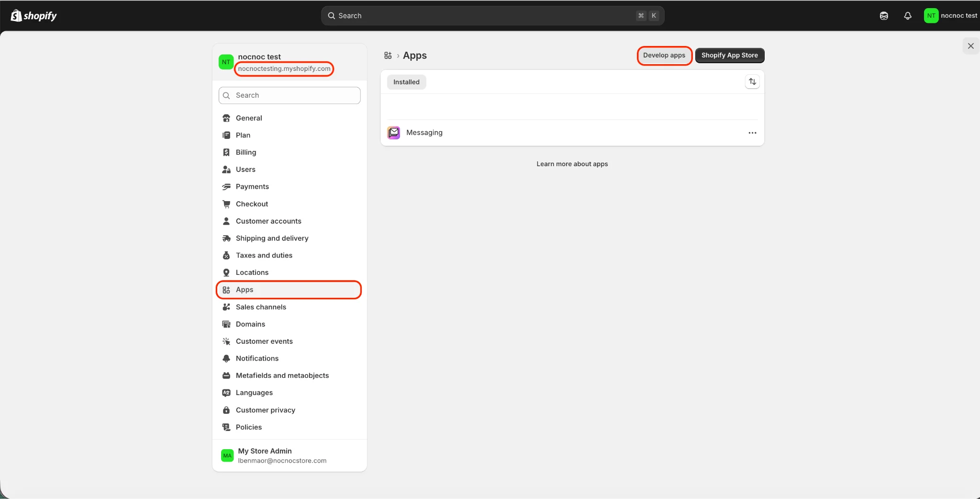Click the Customer events icon
Screen dimensions: 980x499
[226, 341]
